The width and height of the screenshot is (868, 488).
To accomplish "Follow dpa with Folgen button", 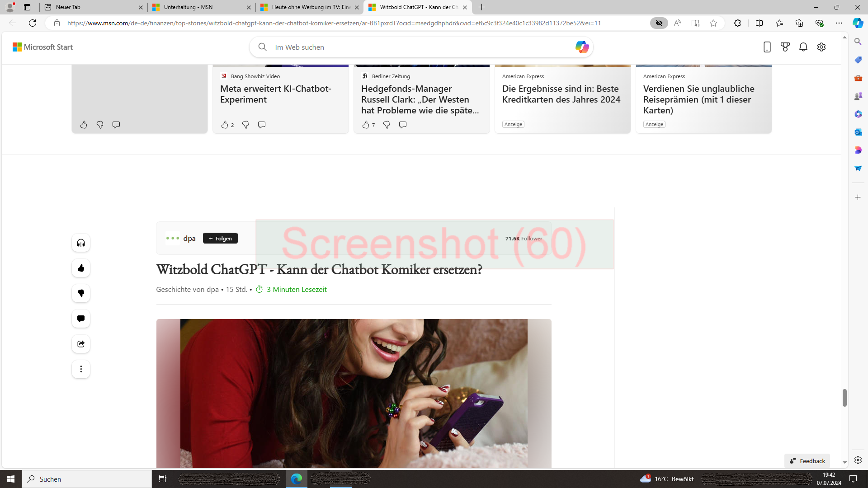I will pyautogui.click(x=220, y=239).
